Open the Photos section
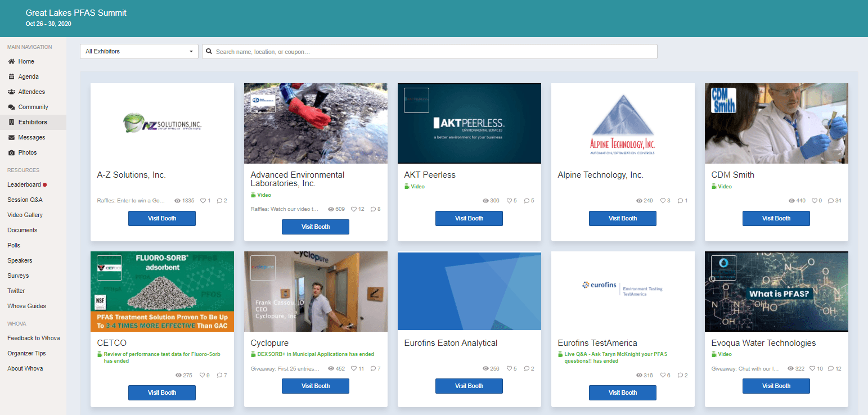This screenshot has width=868, height=415. pyautogui.click(x=28, y=152)
